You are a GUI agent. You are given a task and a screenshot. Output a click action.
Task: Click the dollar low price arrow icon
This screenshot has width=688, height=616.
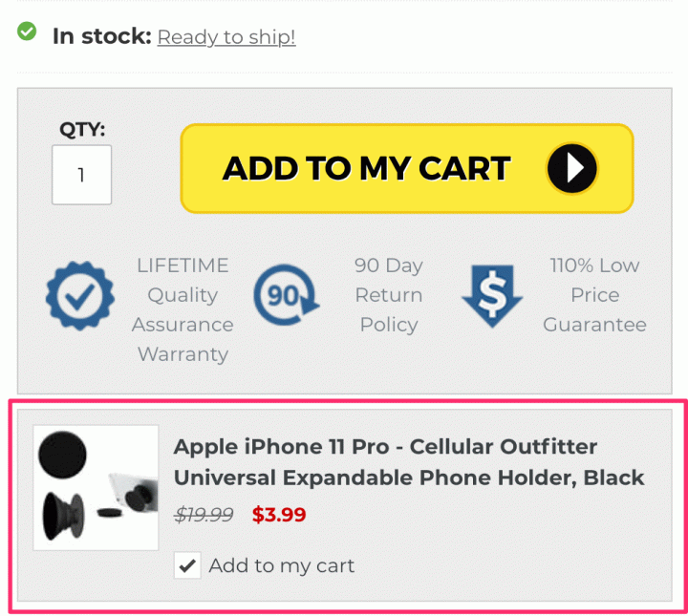click(492, 296)
